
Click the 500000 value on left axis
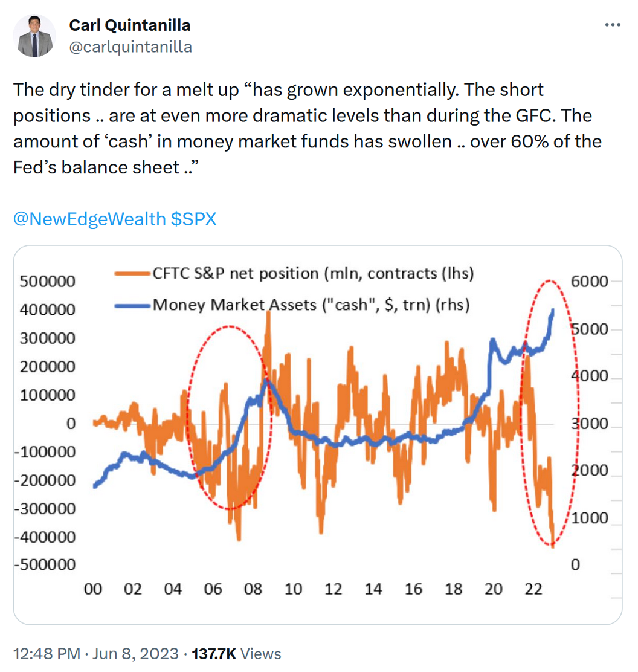(x=47, y=282)
